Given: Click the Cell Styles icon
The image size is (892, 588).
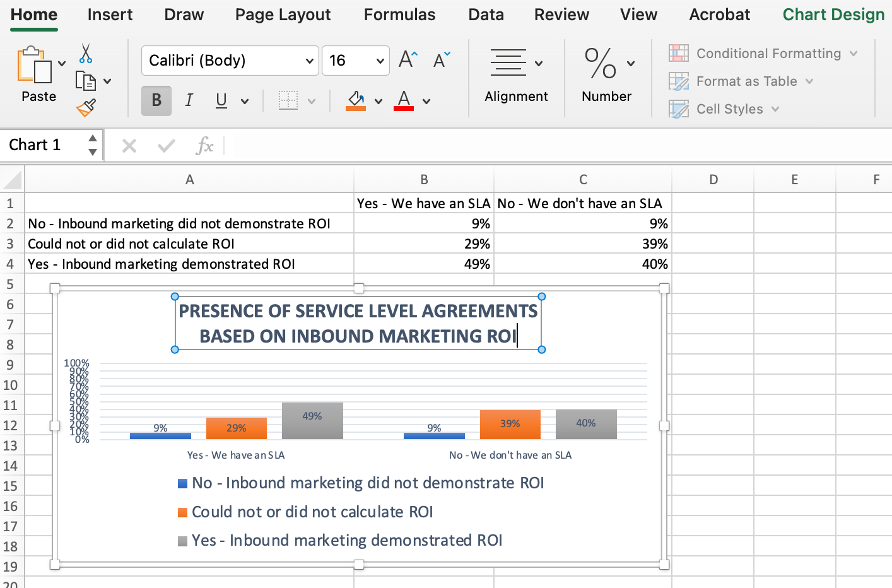Looking at the screenshot, I should [x=679, y=109].
